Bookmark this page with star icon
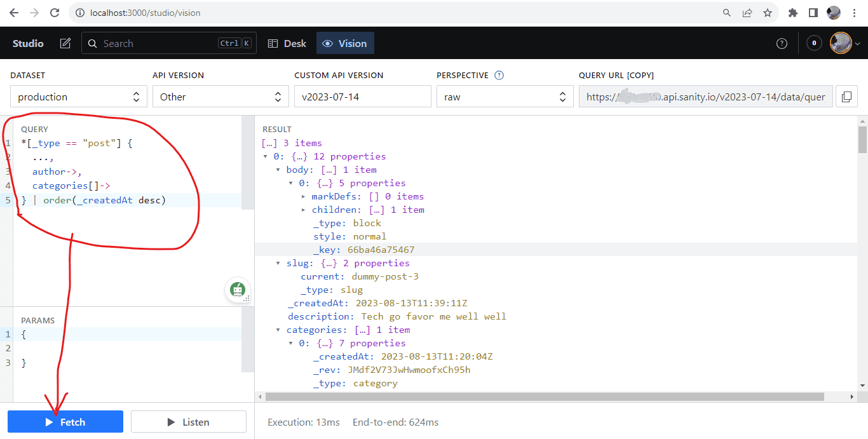 click(x=768, y=13)
